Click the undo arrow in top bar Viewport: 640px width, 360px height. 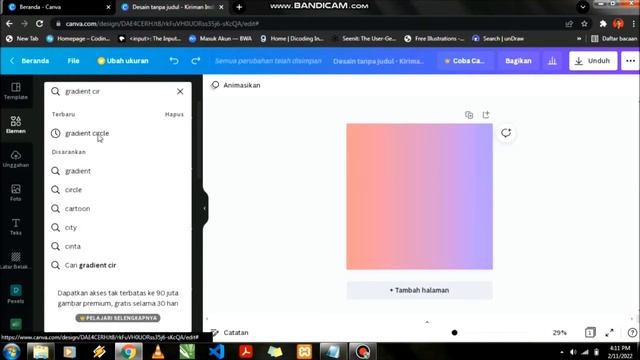[174, 61]
